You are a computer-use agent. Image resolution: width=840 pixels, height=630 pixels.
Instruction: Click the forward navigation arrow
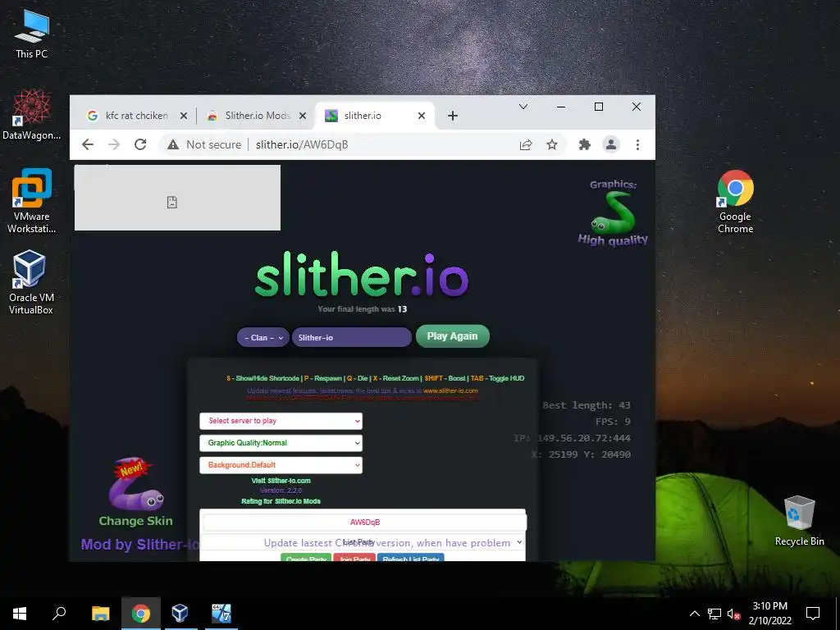pyautogui.click(x=113, y=144)
